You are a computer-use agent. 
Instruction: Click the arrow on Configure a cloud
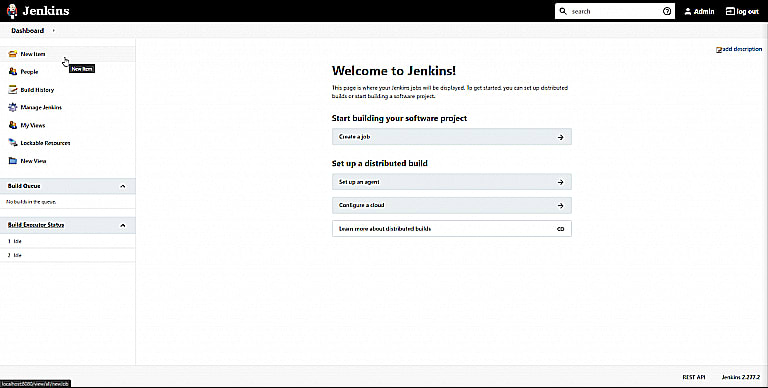coord(560,206)
